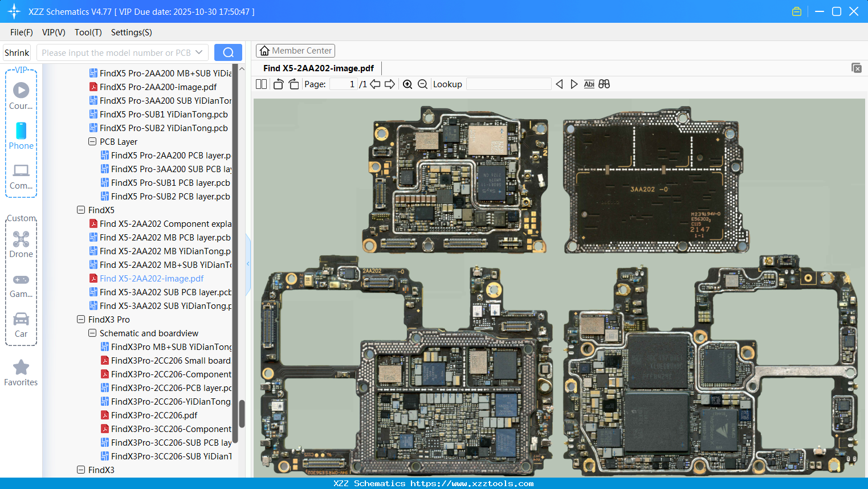Open the Computer category in the sidebar
Screen dimensions: 868x489
21,176
